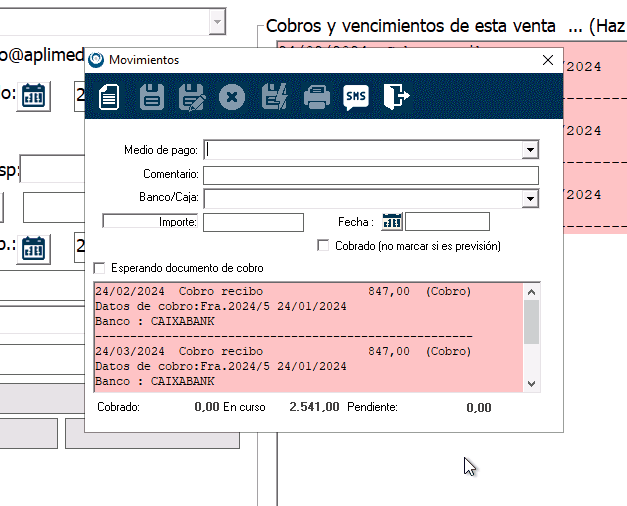Click the save-and-edit disk with pencil icon

[191, 97]
